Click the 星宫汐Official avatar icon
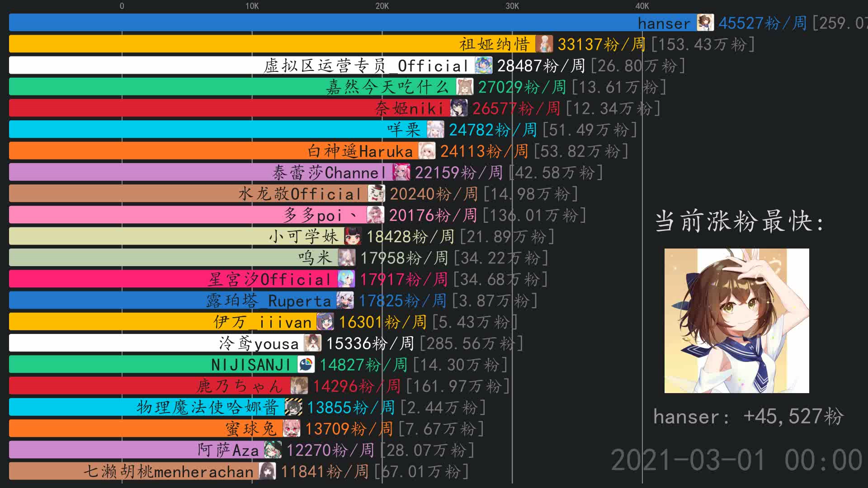The width and height of the screenshot is (868, 488). pos(346,279)
